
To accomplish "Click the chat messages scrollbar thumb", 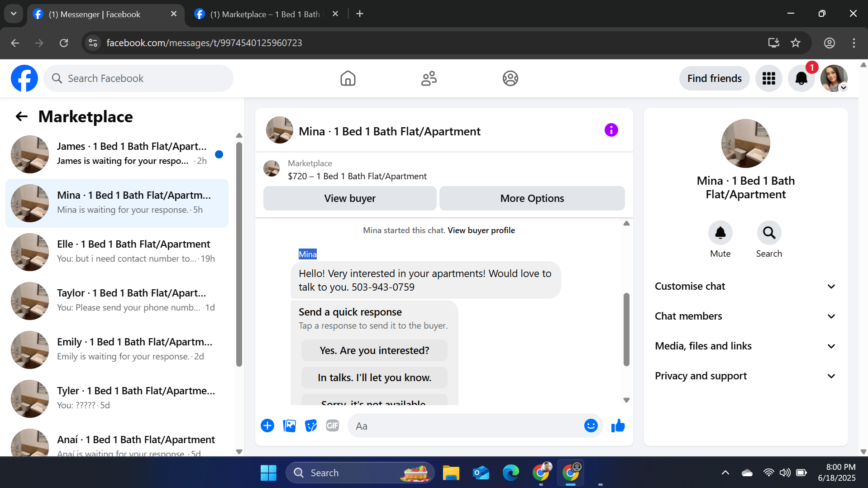I will (626, 329).
